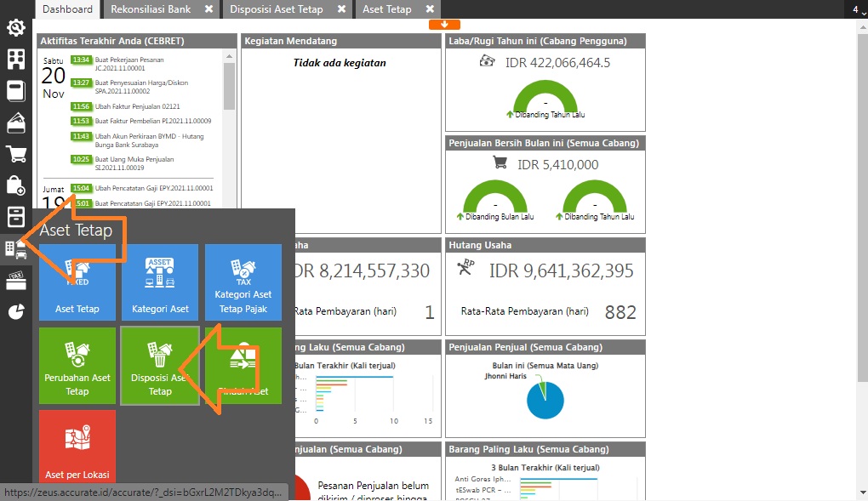Open the Kategori Aset tile
868x501 pixels.
pos(160,282)
